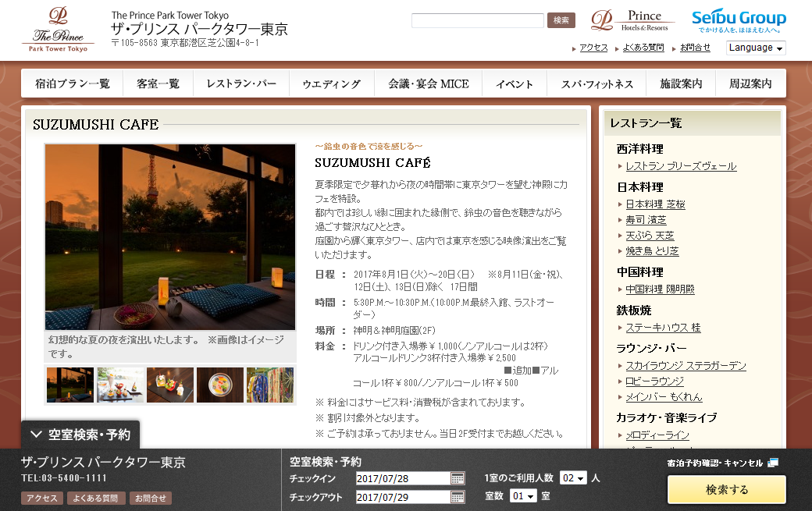
Task: Click the yellow 検索する button
Action: click(727, 489)
